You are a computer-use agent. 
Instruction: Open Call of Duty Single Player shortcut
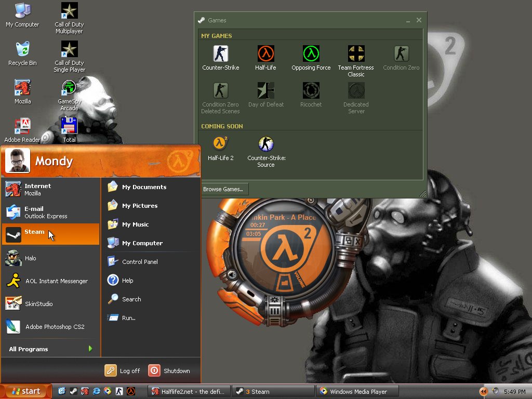pyautogui.click(x=69, y=56)
